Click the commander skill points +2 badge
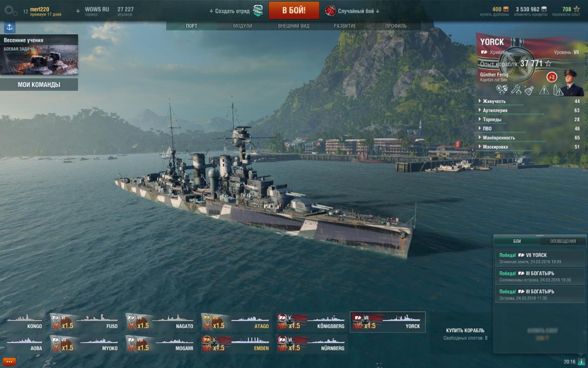The width and height of the screenshot is (588, 368). [551, 77]
